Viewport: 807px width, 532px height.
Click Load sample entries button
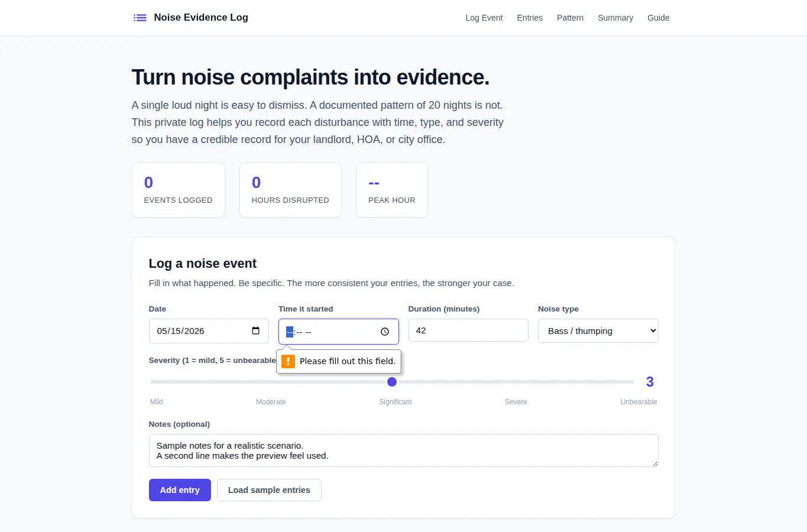(x=269, y=490)
